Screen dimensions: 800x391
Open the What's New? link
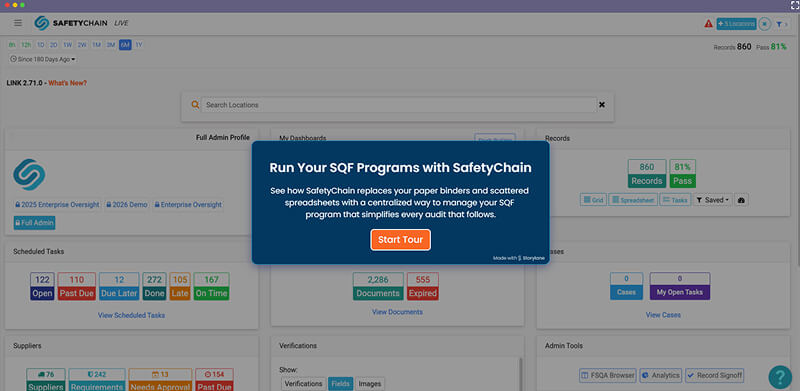[67, 83]
